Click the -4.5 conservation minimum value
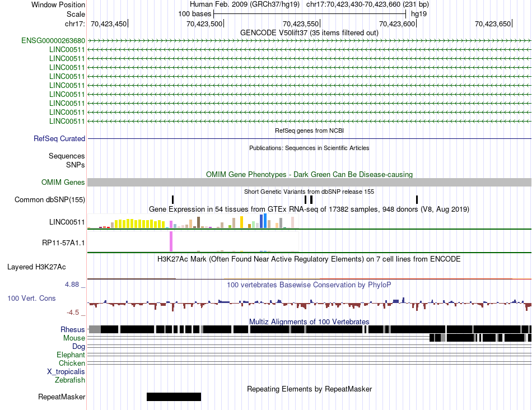532x410 pixels. 73,312
